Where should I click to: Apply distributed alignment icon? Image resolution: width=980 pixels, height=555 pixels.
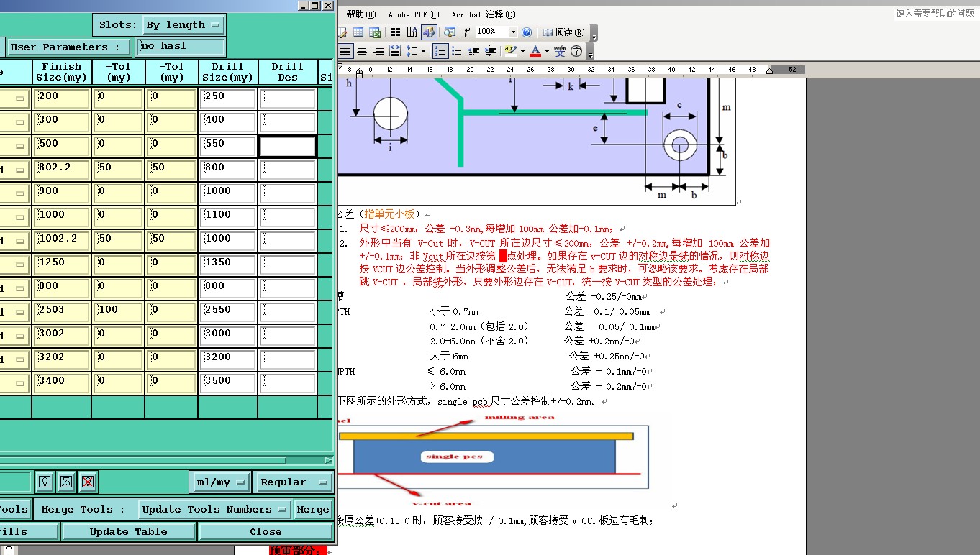pyautogui.click(x=395, y=51)
